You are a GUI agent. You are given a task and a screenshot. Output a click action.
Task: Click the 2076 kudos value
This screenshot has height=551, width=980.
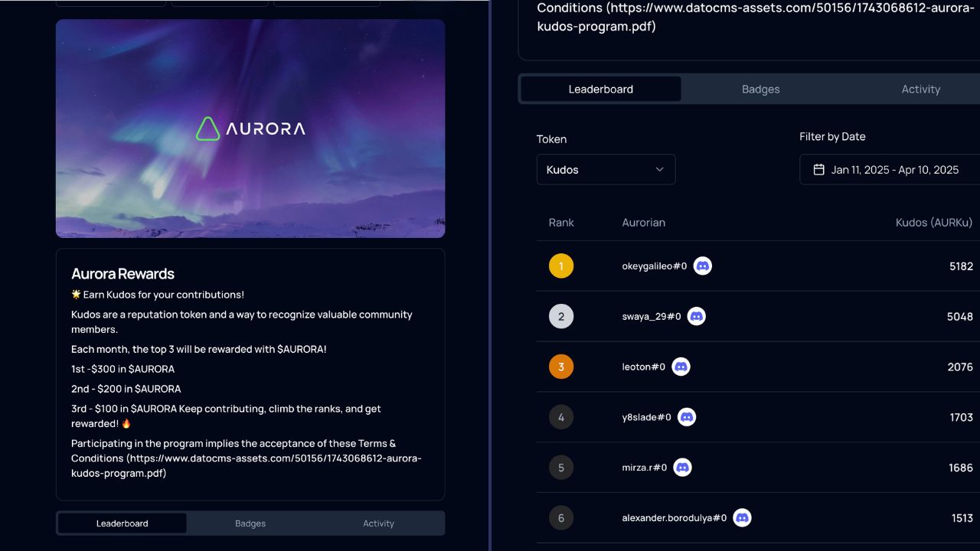pos(960,367)
